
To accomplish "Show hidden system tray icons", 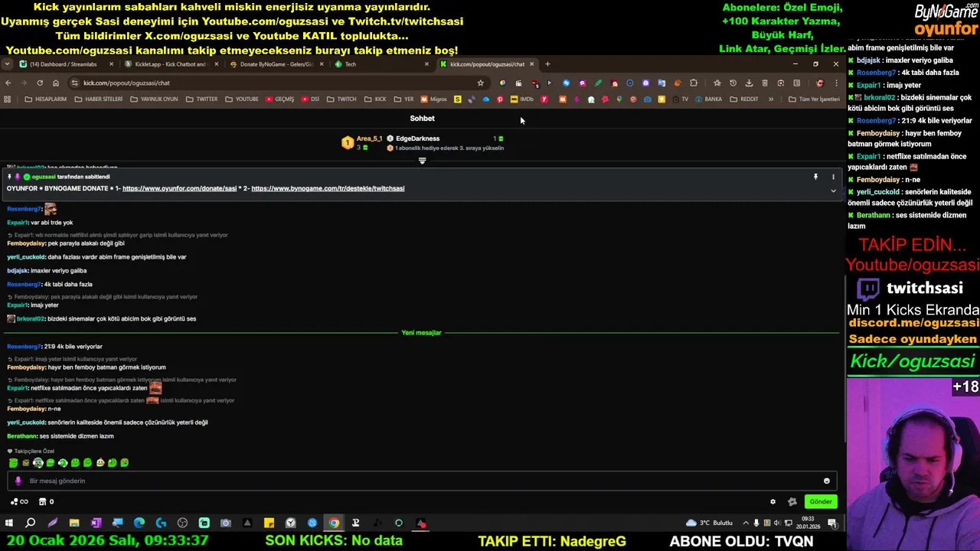I will coord(746,523).
